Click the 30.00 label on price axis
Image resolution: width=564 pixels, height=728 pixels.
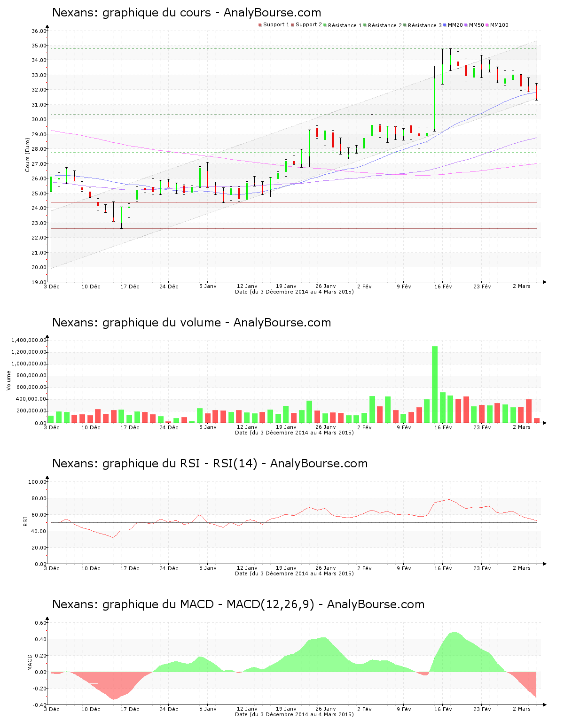[39, 119]
